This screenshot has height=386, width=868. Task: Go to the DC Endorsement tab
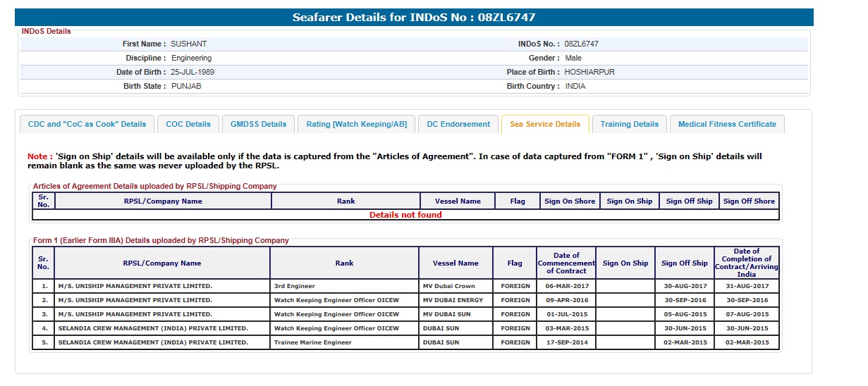pyautogui.click(x=458, y=124)
